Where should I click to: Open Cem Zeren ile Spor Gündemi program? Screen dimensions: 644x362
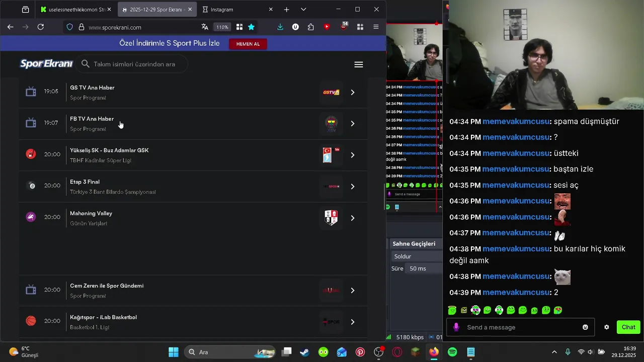[107, 286]
